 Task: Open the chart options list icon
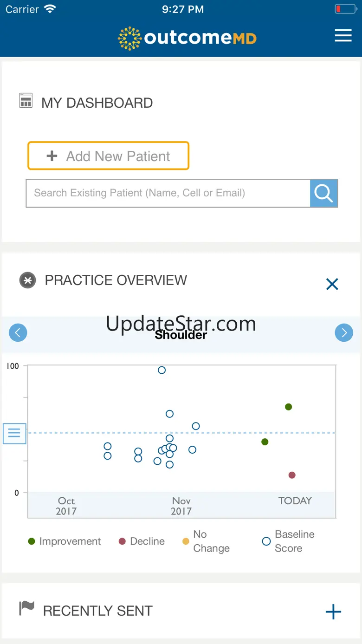(14, 433)
